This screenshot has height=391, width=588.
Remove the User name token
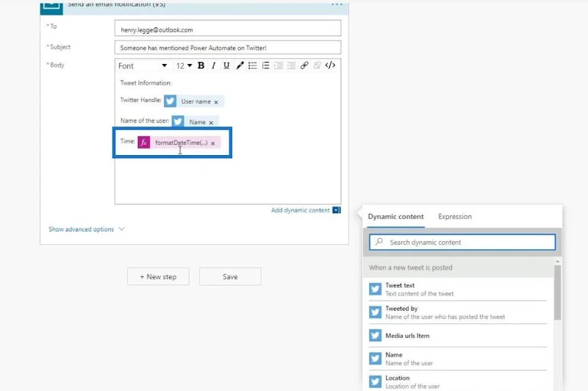216,102
